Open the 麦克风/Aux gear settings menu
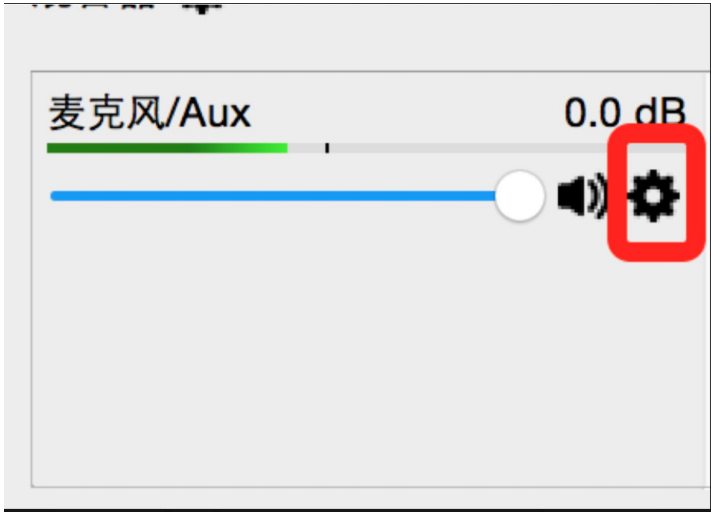Screen dimensions: 711x512 653,196
